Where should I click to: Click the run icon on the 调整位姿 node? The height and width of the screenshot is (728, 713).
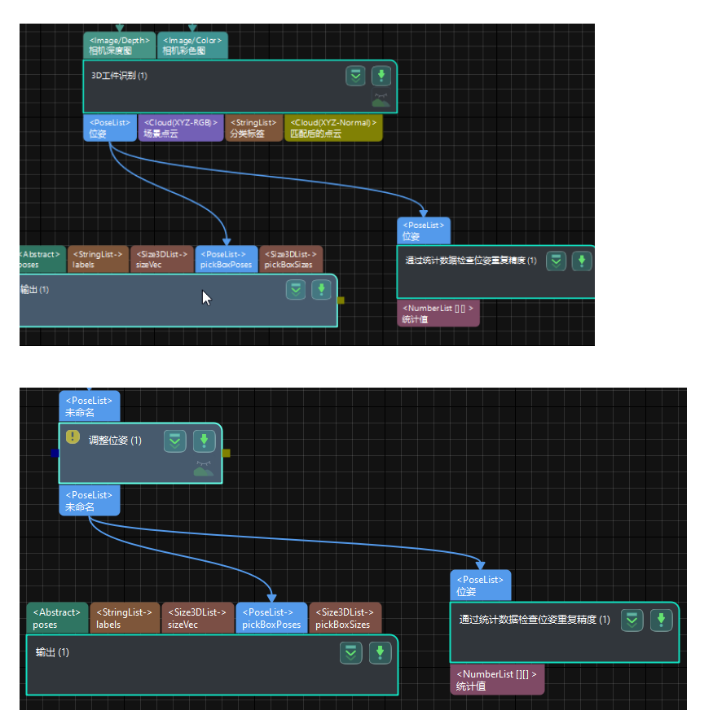tap(204, 441)
